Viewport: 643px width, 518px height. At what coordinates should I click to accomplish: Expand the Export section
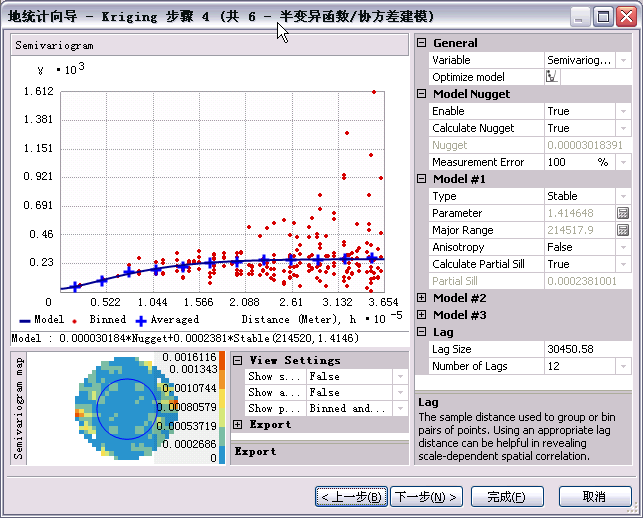tap(237, 424)
